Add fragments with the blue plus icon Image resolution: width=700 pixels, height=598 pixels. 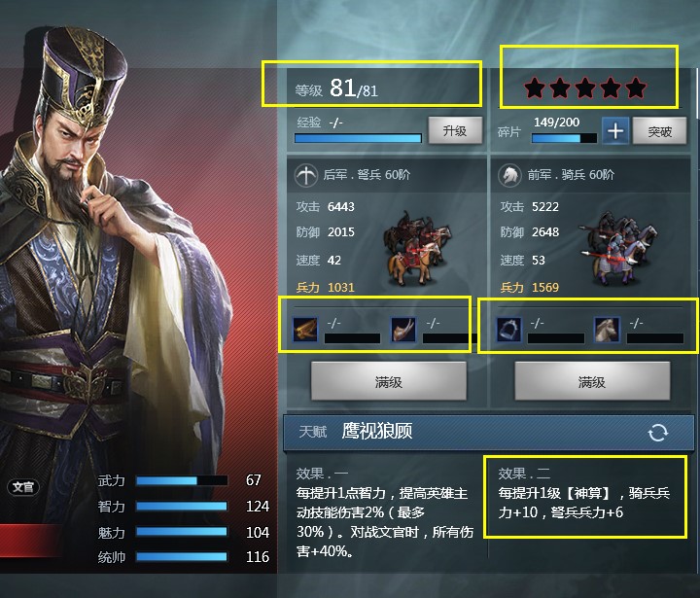coord(615,131)
